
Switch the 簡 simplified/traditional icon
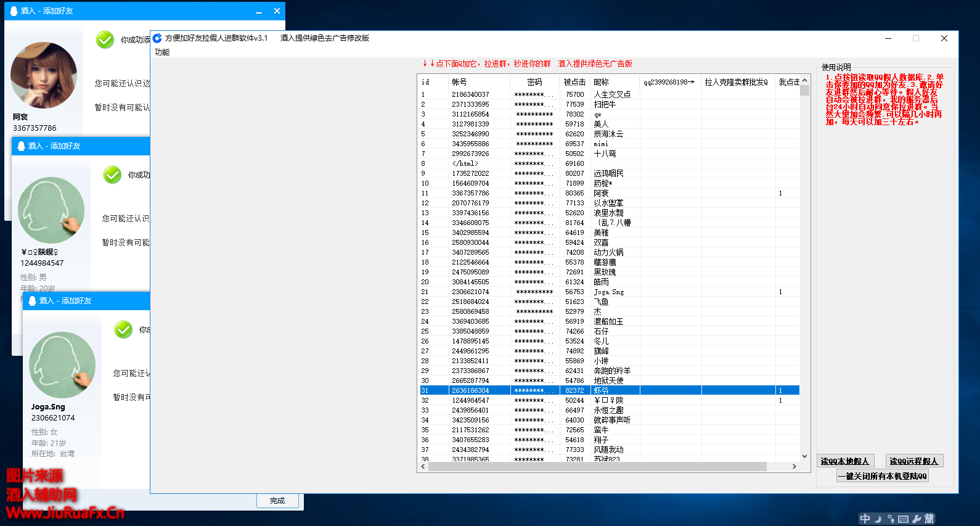[929, 519]
